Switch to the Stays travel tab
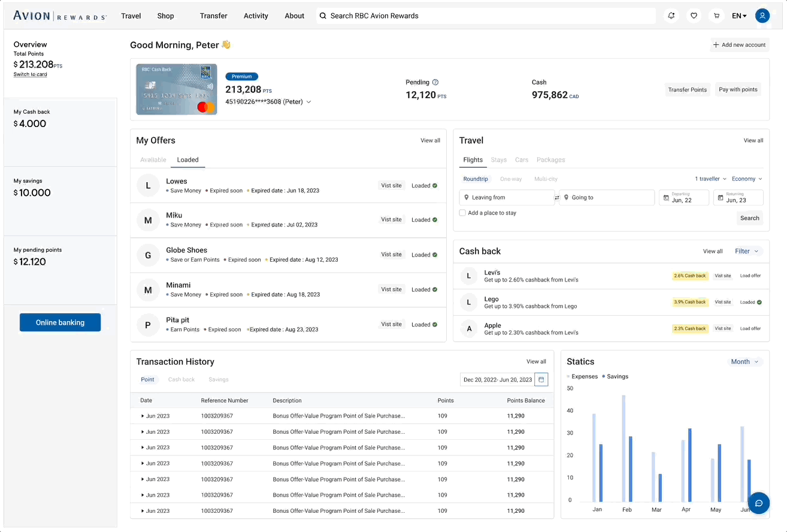Image resolution: width=787 pixels, height=532 pixels. [x=499, y=160]
